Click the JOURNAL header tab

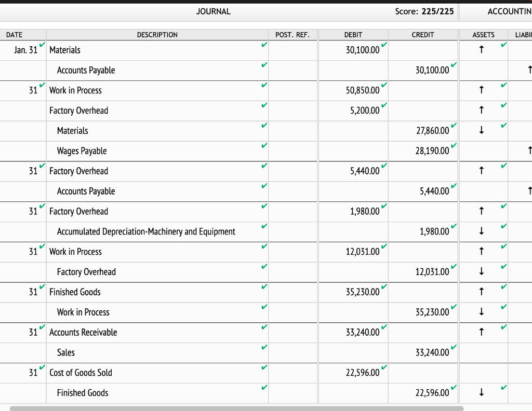click(213, 11)
